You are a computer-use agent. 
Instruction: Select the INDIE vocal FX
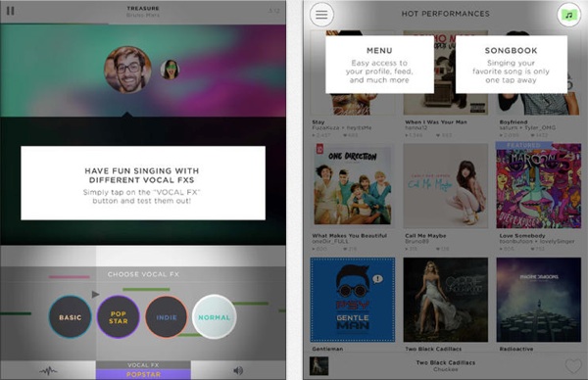coord(167,317)
